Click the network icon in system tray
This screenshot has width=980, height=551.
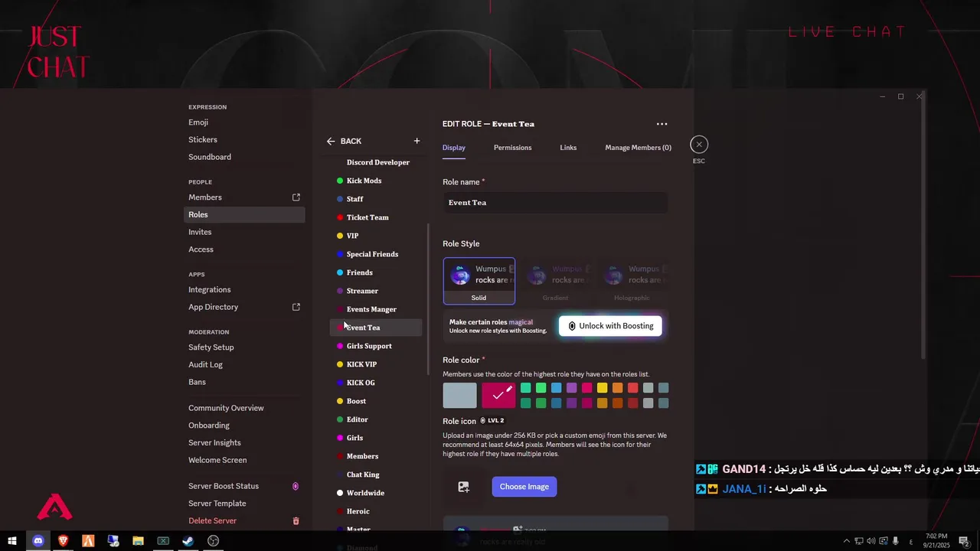tap(858, 542)
